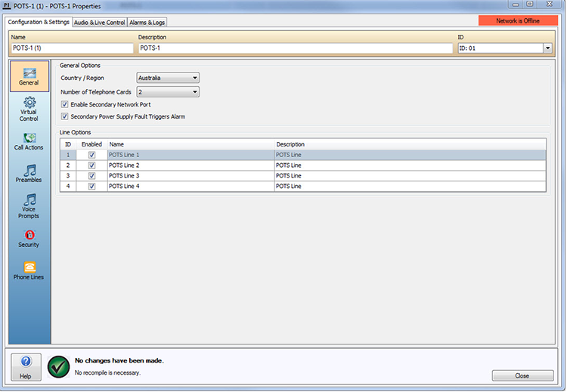Image resolution: width=567 pixels, height=392 pixels.
Task: Click the Description input field
Action: (296, 48)
